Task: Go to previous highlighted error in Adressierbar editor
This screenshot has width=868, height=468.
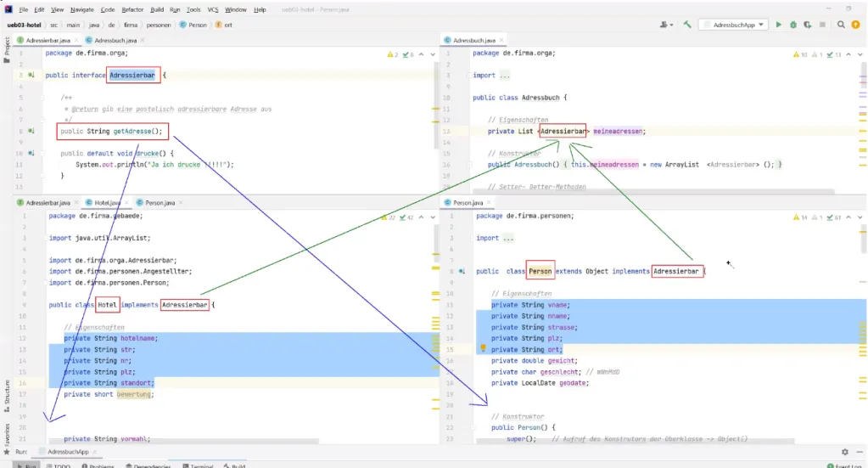Action: coord(421,54)
